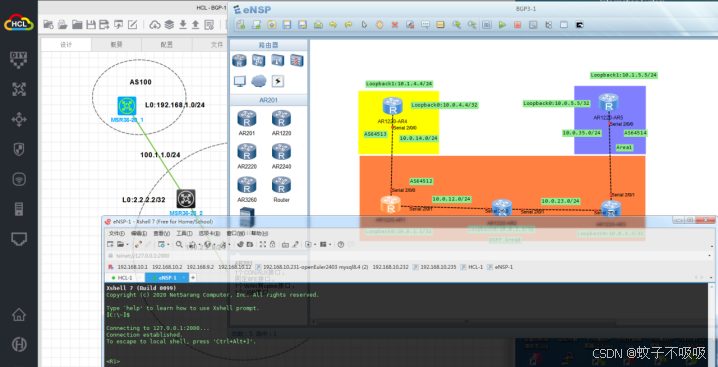Click the HCL export up-arrow icon
The width and height of the screenshot is (718, 367).
pyautogui.click(x=196, y=25)
